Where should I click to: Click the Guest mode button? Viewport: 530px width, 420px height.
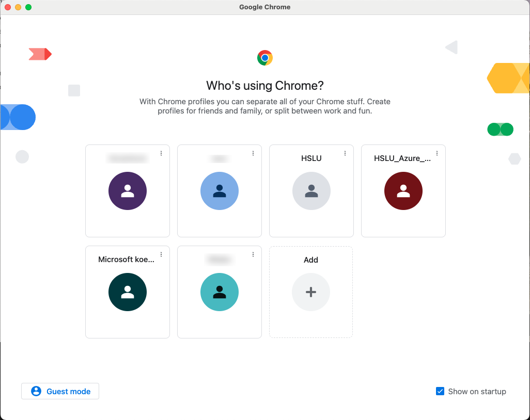click(x=60, y=391)
